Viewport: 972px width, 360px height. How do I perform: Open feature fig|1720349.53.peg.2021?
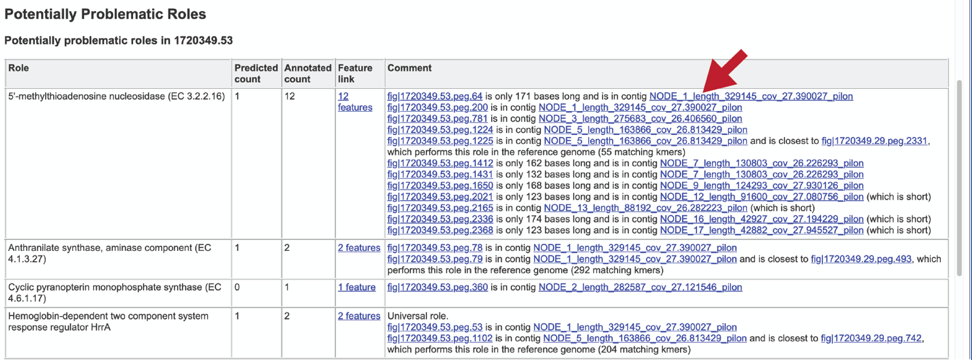440,196
